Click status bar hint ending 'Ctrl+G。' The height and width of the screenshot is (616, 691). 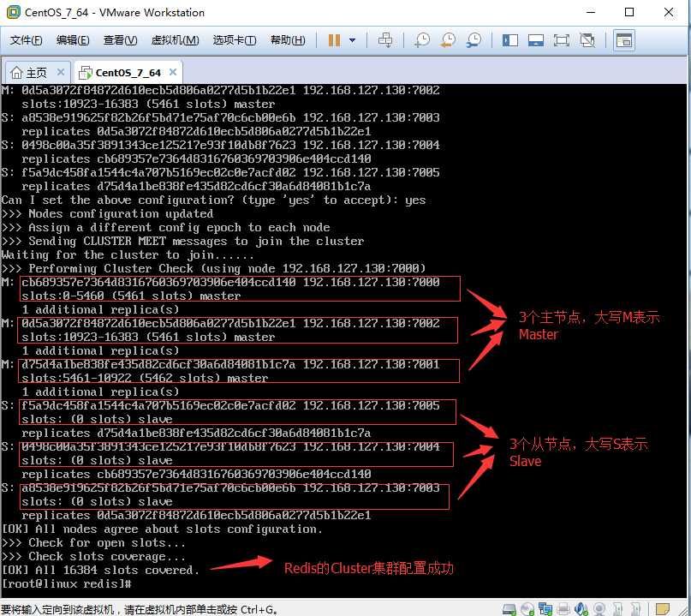click(x=140, y=609)
